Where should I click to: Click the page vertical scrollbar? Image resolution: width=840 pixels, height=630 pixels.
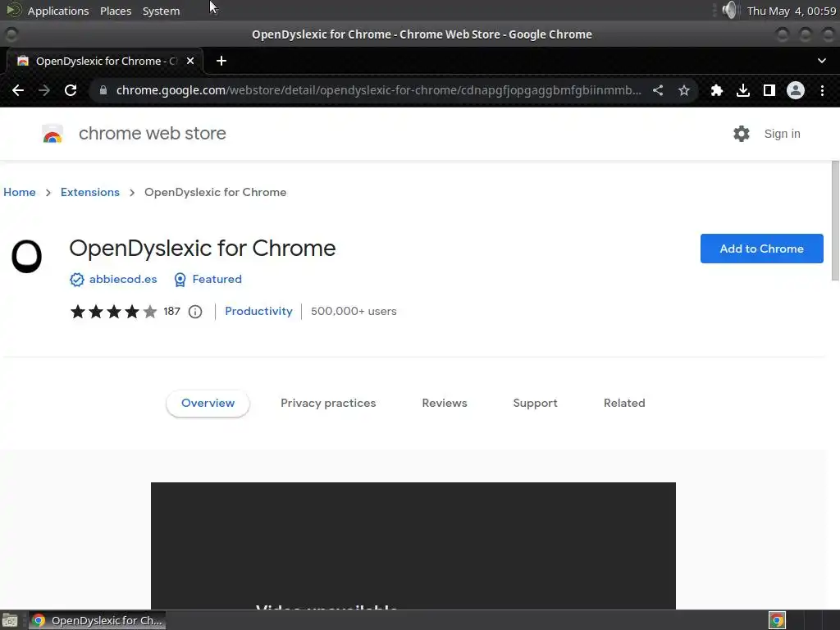click(835, 221)
